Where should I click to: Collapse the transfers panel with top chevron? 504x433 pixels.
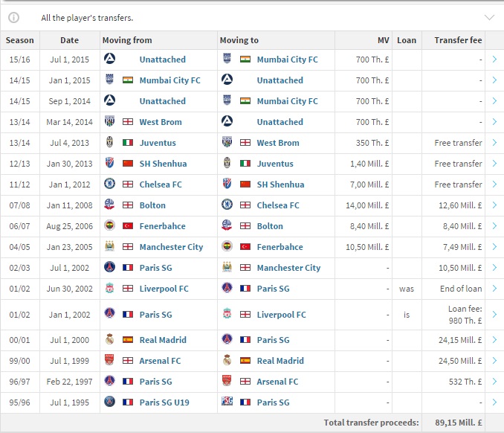tap(489, 17)
